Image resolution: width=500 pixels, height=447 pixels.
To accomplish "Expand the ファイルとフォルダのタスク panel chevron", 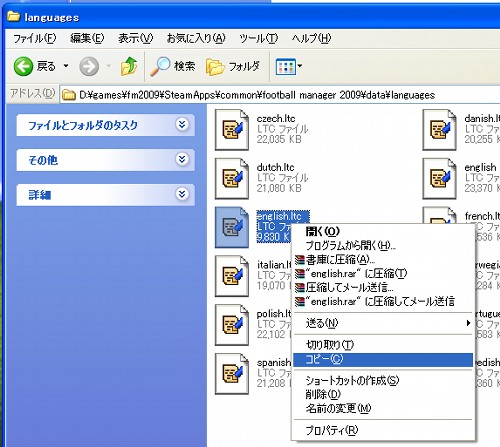I will 182,125.
